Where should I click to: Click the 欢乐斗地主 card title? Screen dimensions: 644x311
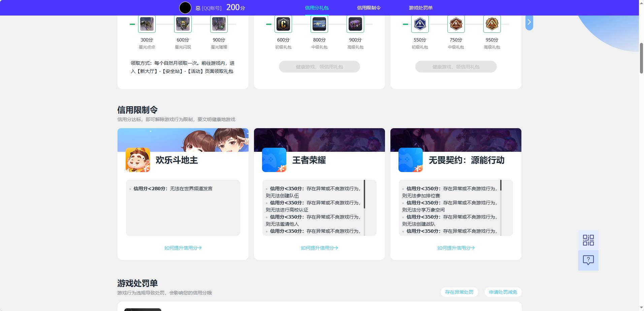point(176,160)
